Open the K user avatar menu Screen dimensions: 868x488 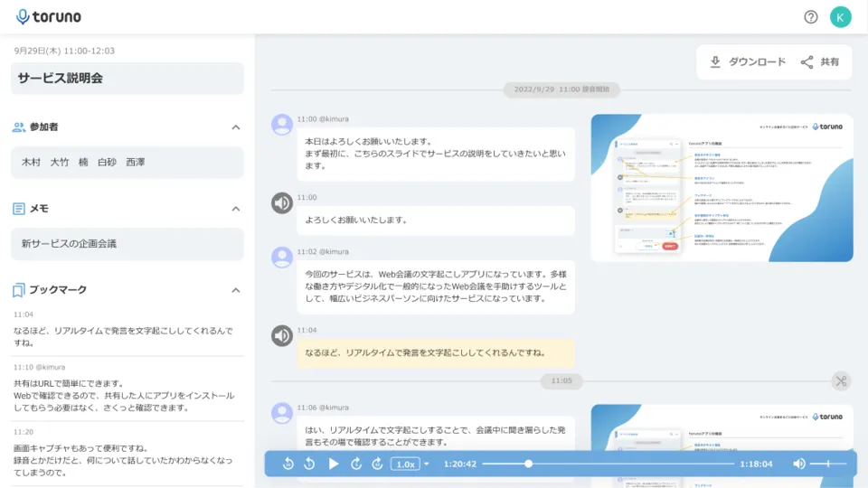tap(840, 17)
